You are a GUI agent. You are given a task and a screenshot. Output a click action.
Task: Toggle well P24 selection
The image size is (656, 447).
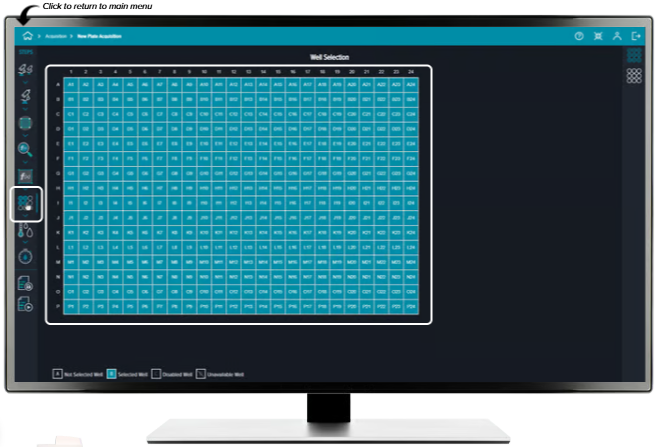pos(411,306)
